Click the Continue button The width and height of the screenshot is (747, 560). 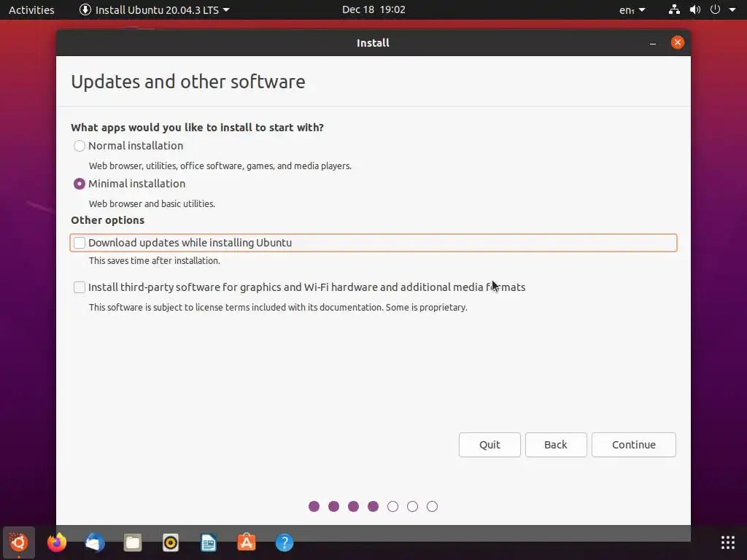634,445
